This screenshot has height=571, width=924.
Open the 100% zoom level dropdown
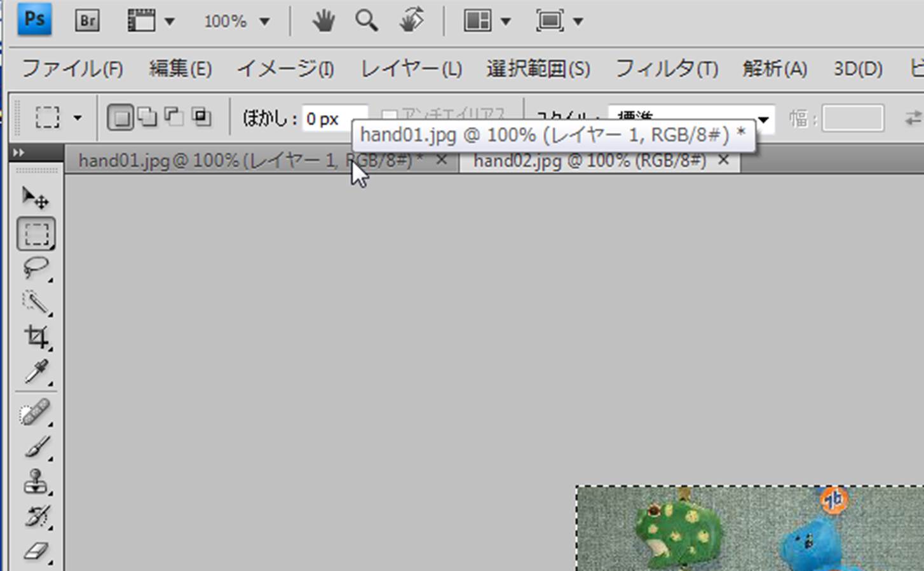[236, 22]
